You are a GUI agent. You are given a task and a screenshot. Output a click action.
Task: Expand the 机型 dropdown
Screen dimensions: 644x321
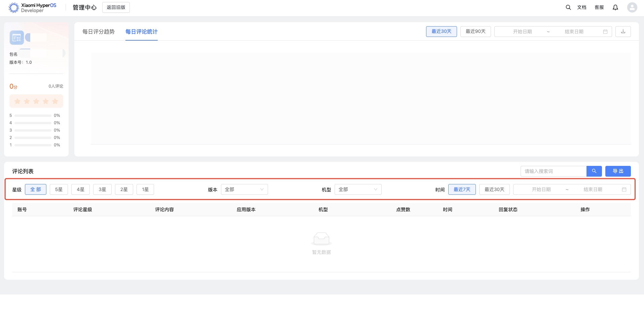coord(358,189)
